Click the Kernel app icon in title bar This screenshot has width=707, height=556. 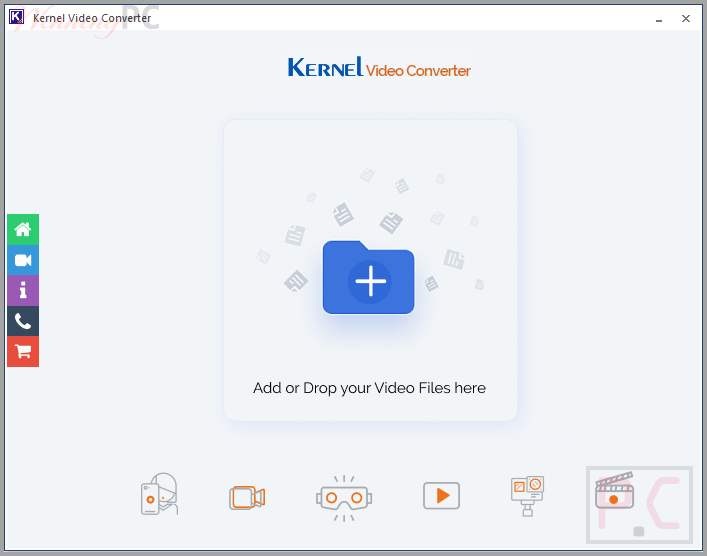17,17
